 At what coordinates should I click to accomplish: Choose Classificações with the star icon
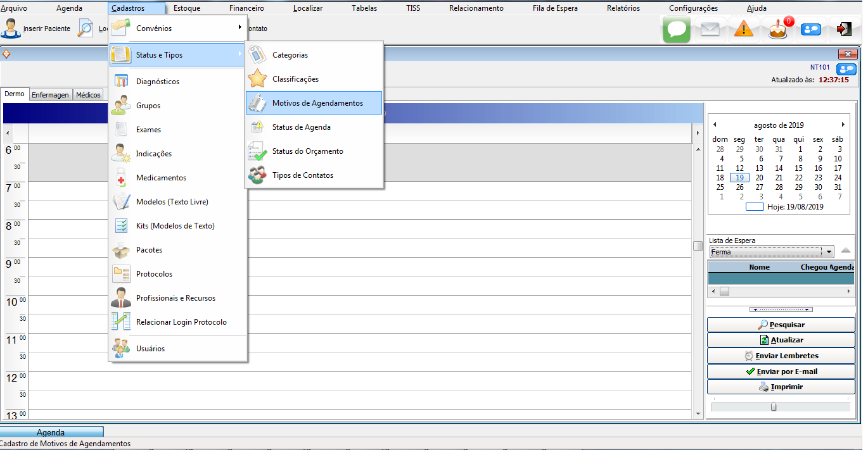(x=295, y=79)
